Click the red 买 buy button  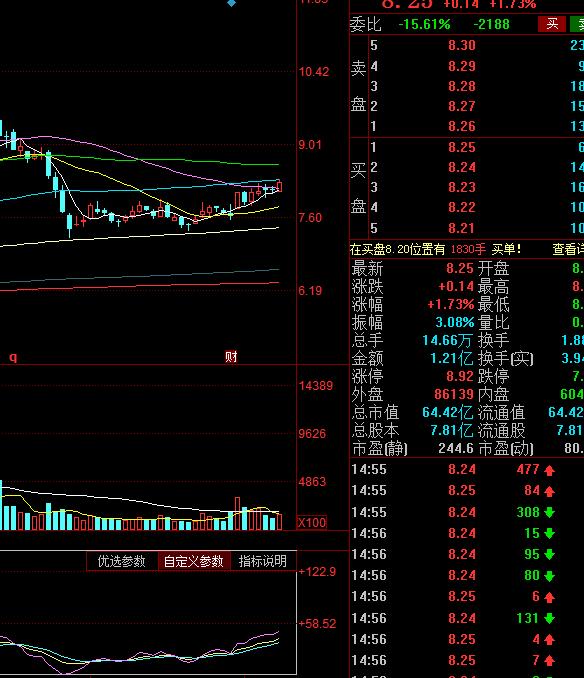[552, 24]
